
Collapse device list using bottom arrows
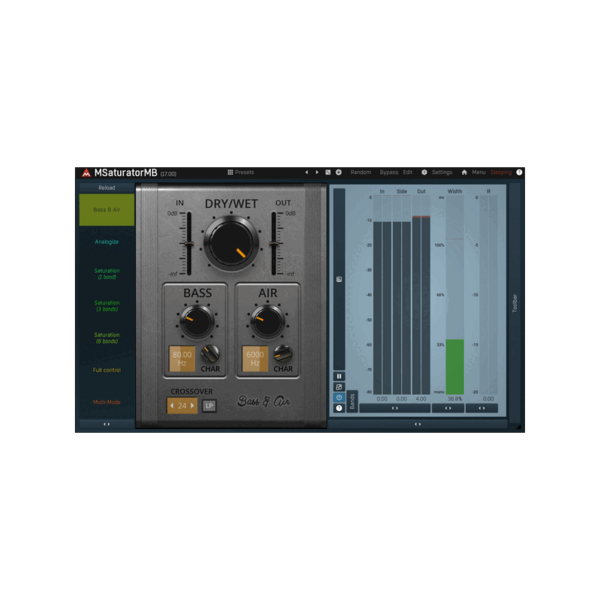(x=107, y=424)
